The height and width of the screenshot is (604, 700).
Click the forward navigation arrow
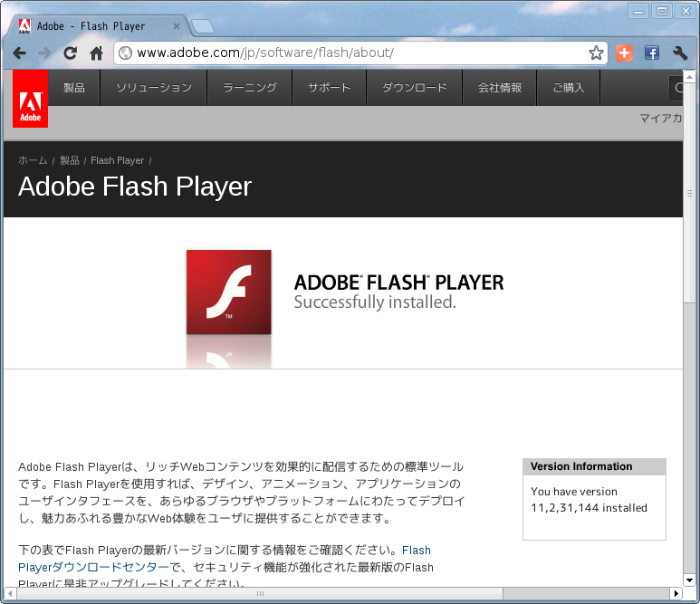(x=44, y=53)
